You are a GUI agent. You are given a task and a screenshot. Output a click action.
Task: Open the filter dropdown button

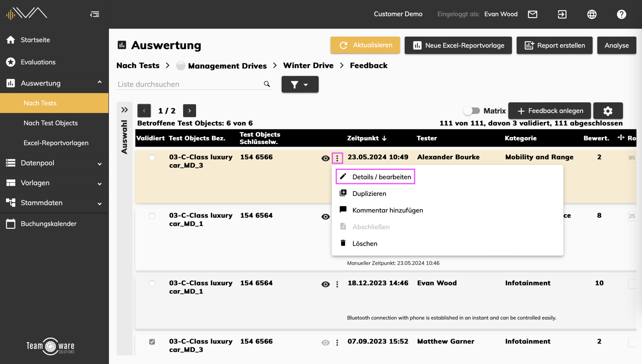(300, 84)
